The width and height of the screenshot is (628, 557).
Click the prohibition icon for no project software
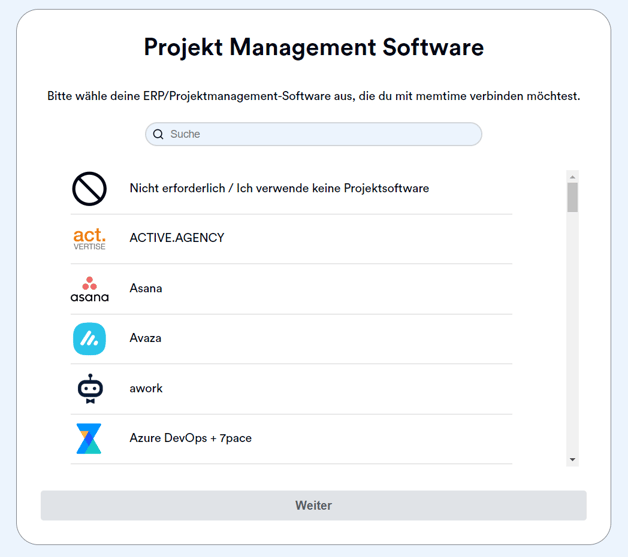[89, 189]
